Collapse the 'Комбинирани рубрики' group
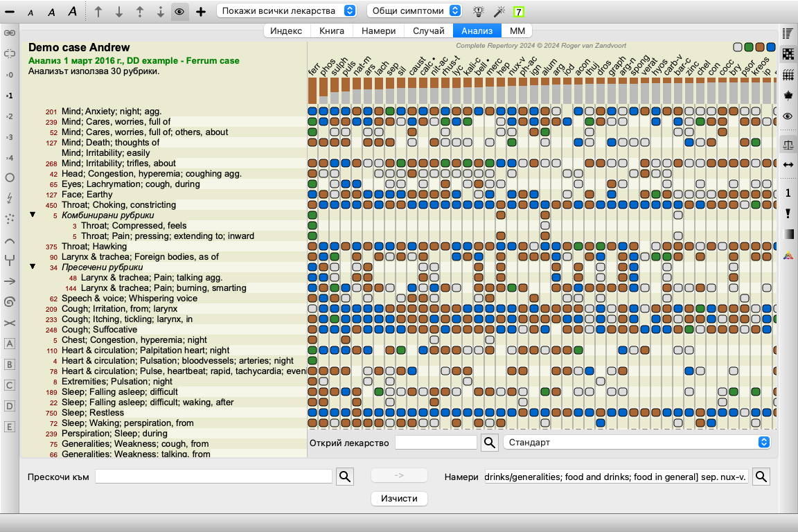 click(x=33, y=215)
